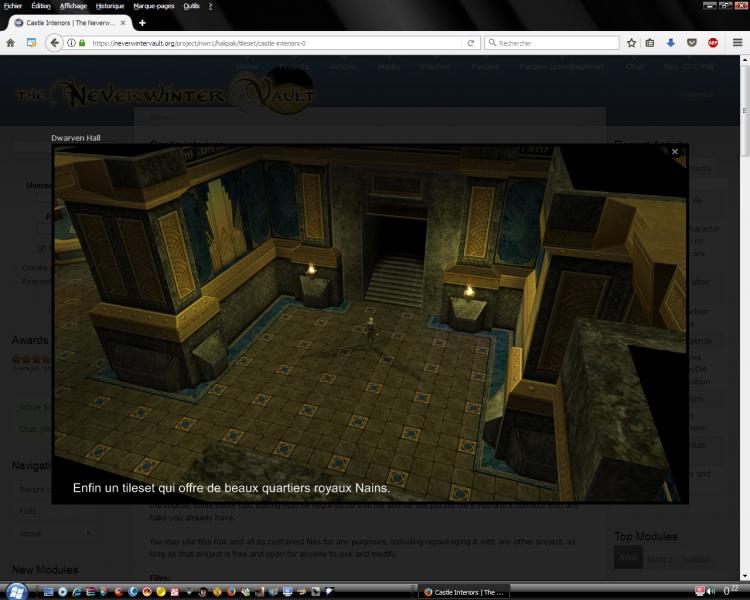The width and height of the screenshot is (750, 600).
Task: Open the Édition menu
Action: pos(41,6)
